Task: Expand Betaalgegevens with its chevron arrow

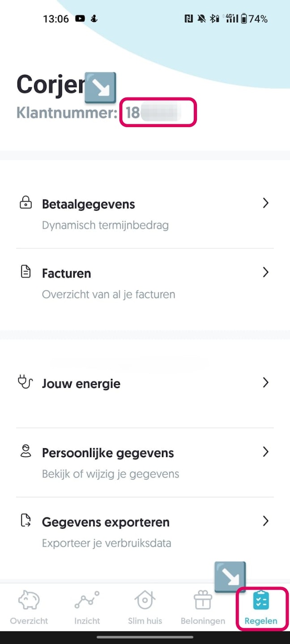Action: [265, 203]
